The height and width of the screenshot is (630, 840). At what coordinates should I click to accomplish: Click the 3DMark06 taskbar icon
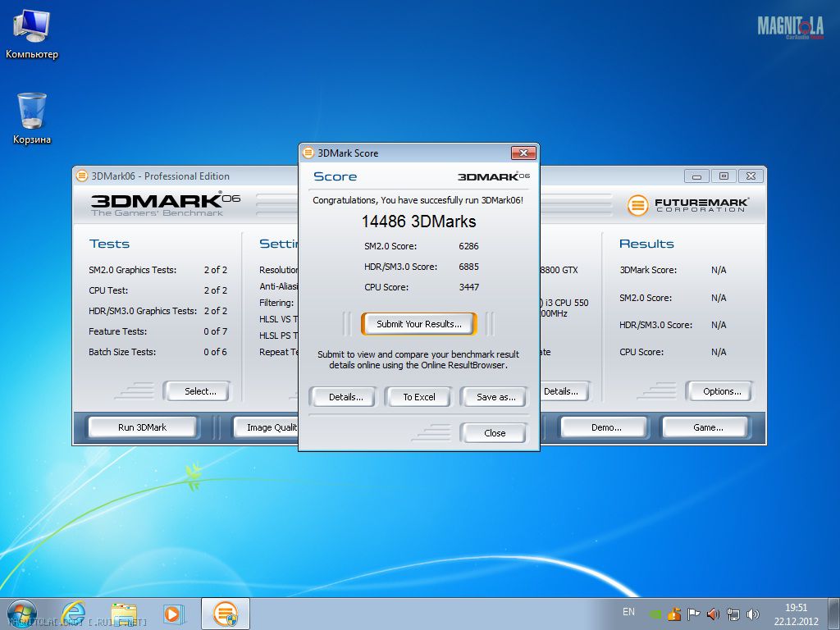[225, 613]
